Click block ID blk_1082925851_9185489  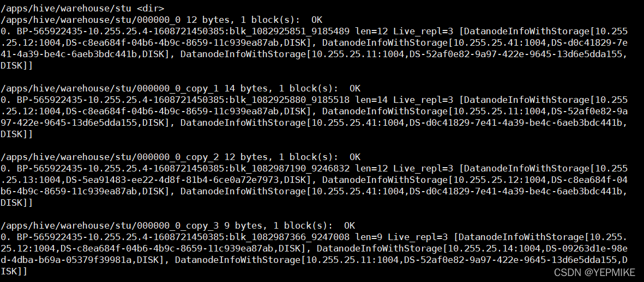point(289,31)
